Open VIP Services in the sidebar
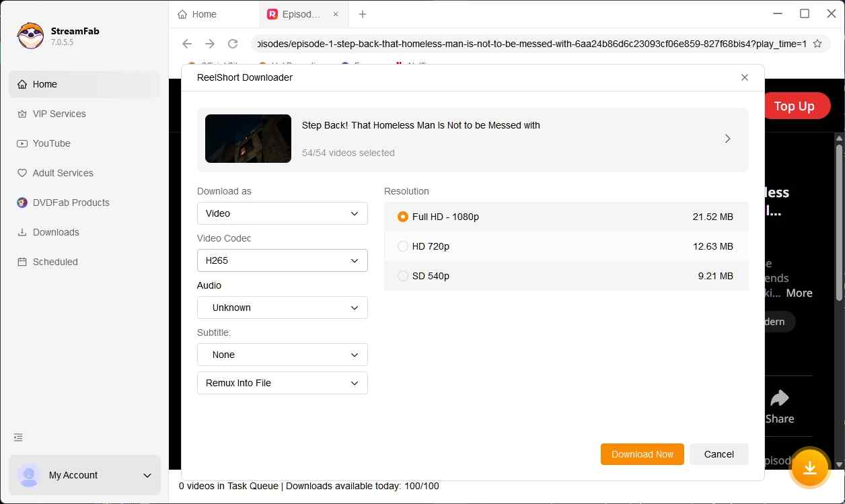The width and height of the screenshot is (845, 504). tap(85, 114)
